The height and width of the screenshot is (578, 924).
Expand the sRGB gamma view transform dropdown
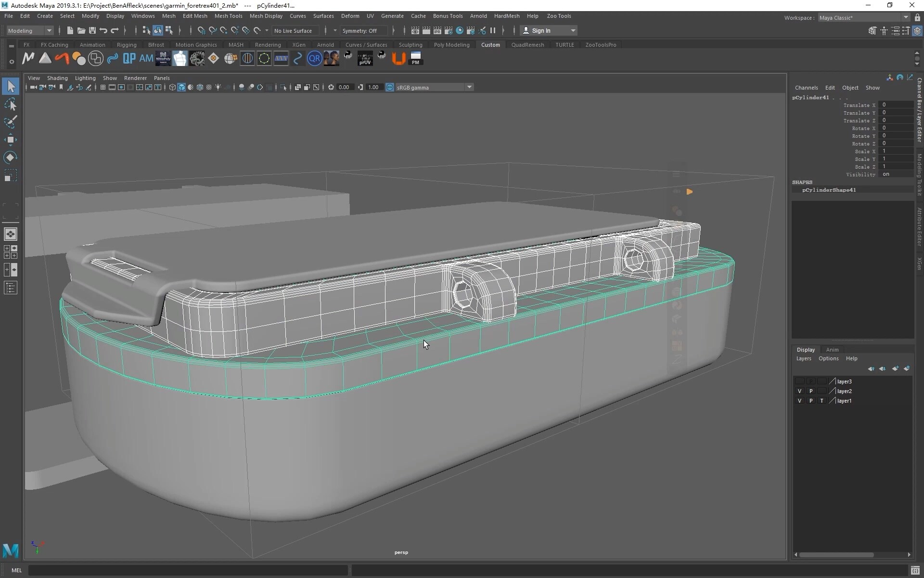pyautogui.click(x=469, y=87)
